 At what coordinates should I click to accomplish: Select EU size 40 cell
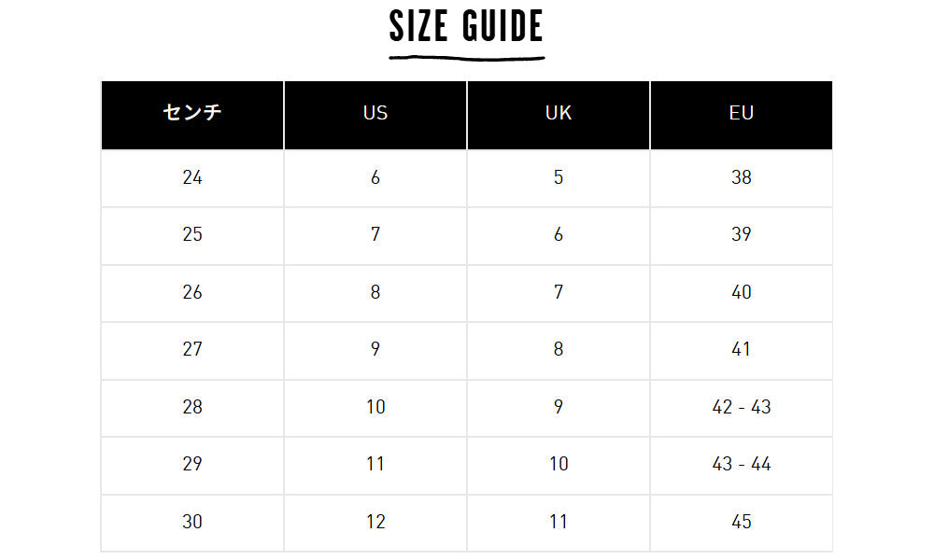(x=742, y=292)
